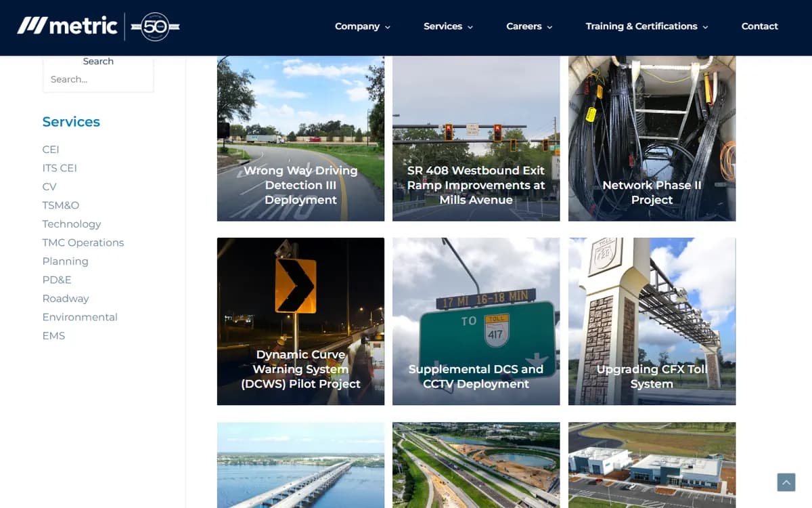Open the bridge over water project thumbnail
812x508 pixels.
coord(300,465)
